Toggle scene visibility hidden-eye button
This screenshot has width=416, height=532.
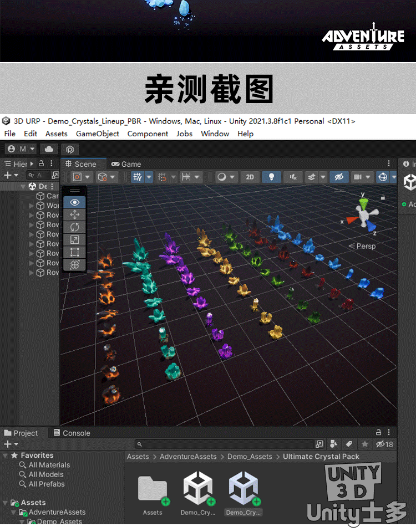point(338,177)
